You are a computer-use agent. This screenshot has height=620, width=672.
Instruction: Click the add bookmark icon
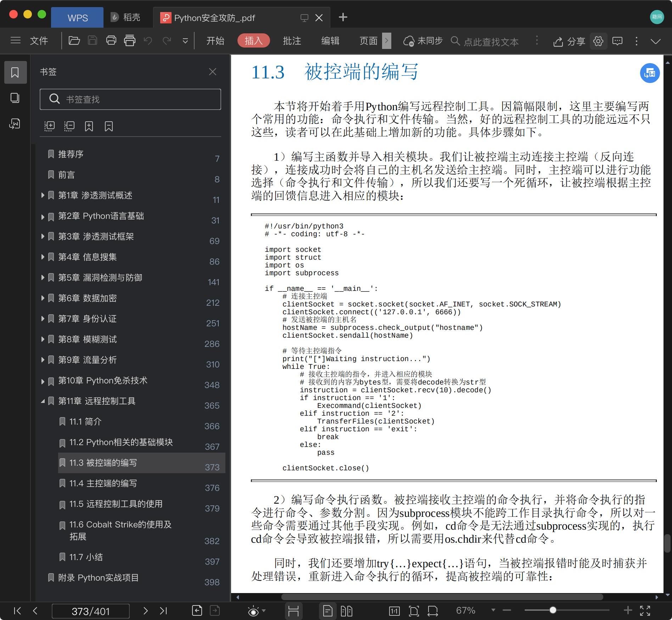(x=89, y=126)
